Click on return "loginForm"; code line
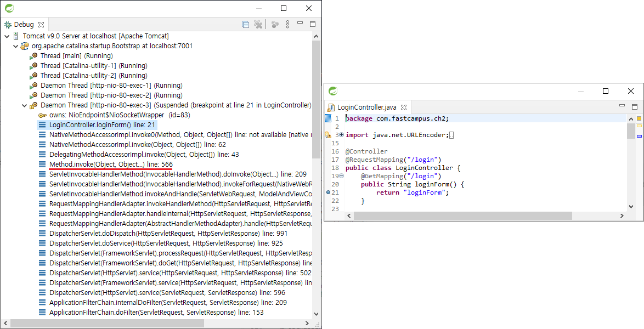644x329 pixels. pyautogui.click(x=413, y=192)
